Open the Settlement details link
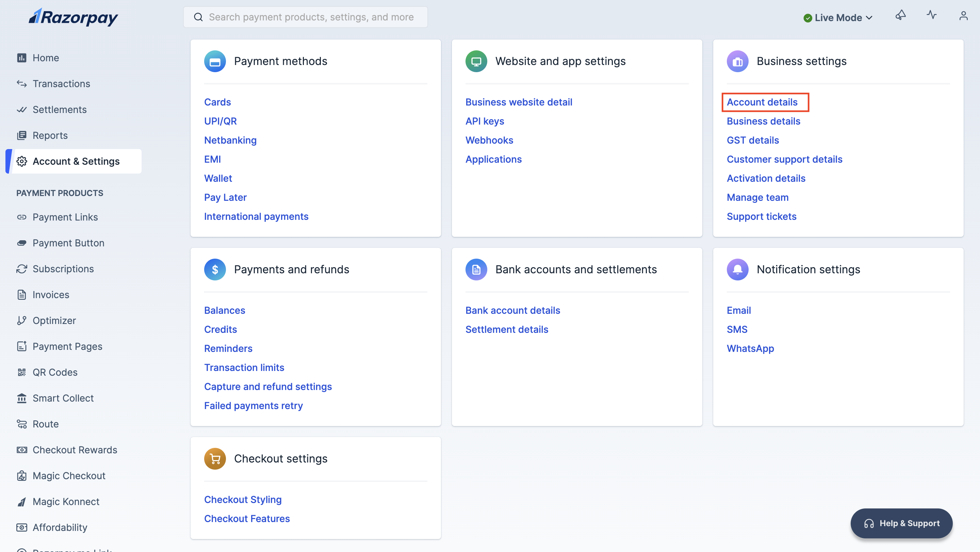The width and height of the screenshot is (980, 552). pos(507,329)
